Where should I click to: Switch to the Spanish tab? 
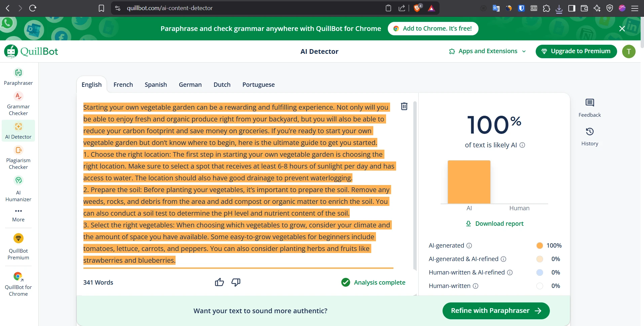pyautogui.click(x=156, y=84)
